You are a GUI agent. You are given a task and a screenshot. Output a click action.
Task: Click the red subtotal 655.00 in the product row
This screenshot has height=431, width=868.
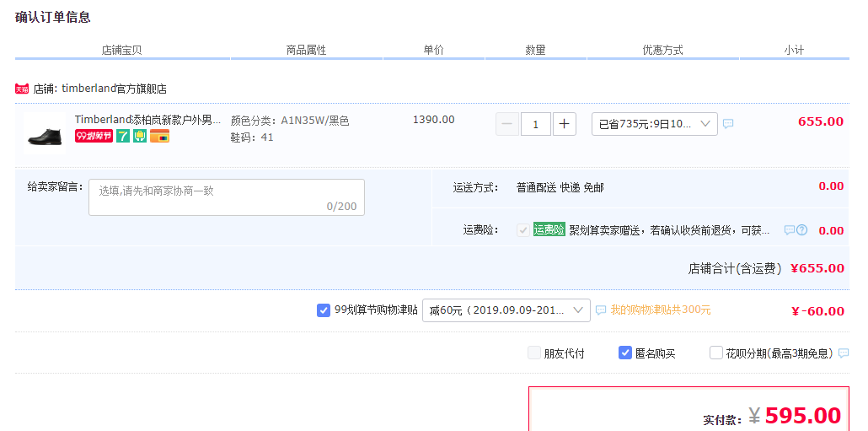point(821,121)
